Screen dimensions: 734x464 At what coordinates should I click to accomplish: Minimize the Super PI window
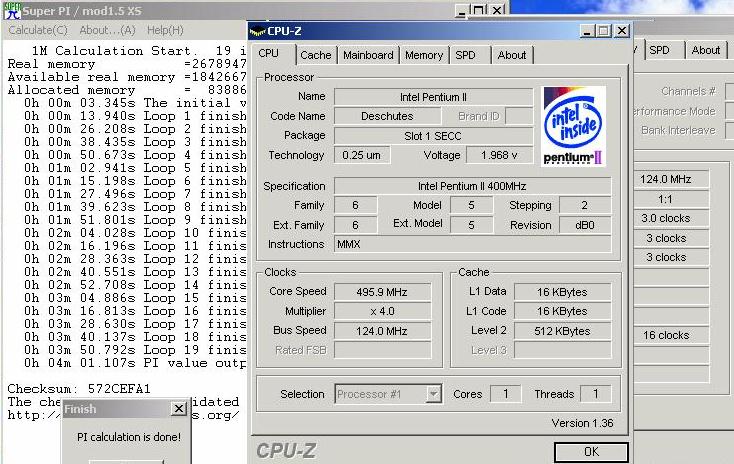point(462,10)
